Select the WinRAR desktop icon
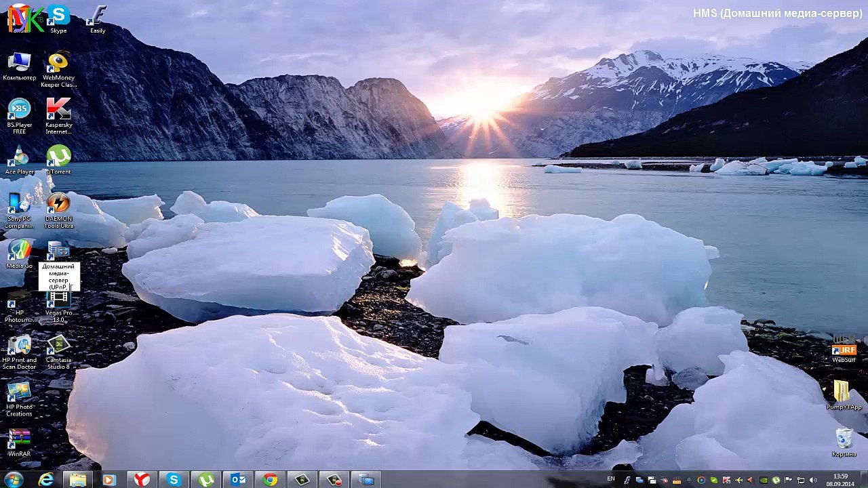This screenshot has width=868, height=488. pos(19,443)
